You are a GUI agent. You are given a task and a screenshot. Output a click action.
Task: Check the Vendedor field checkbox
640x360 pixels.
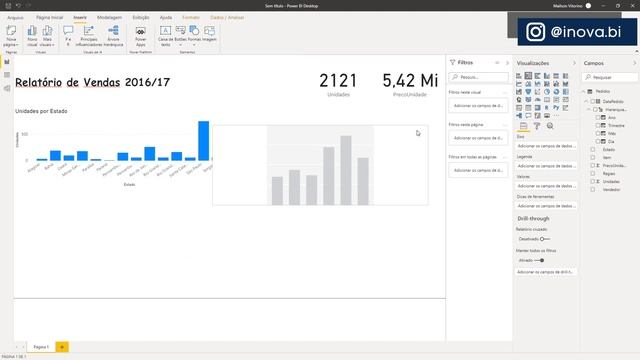coord(593,189)
